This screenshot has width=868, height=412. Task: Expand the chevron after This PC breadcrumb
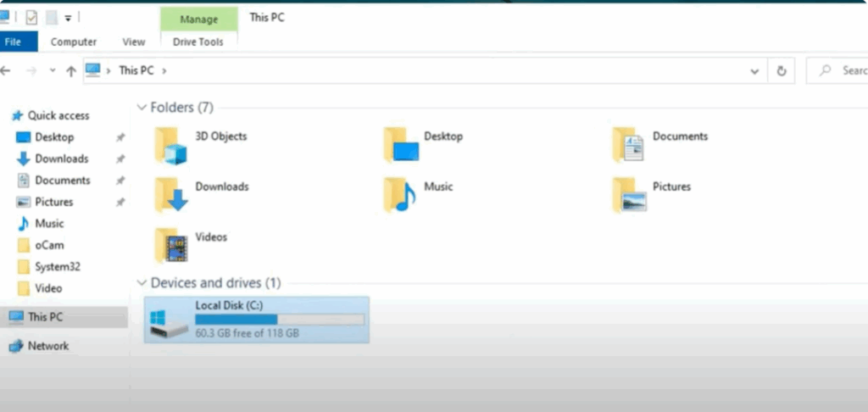[164, 71]
